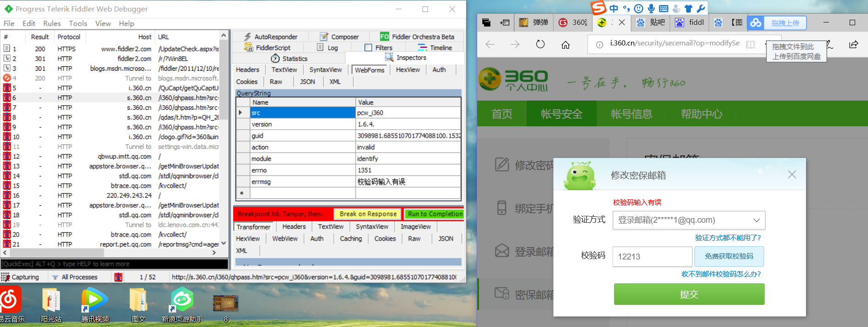868x327 pixels.
Task: Select the response Transformer tab
Action: tap(254, 227)
